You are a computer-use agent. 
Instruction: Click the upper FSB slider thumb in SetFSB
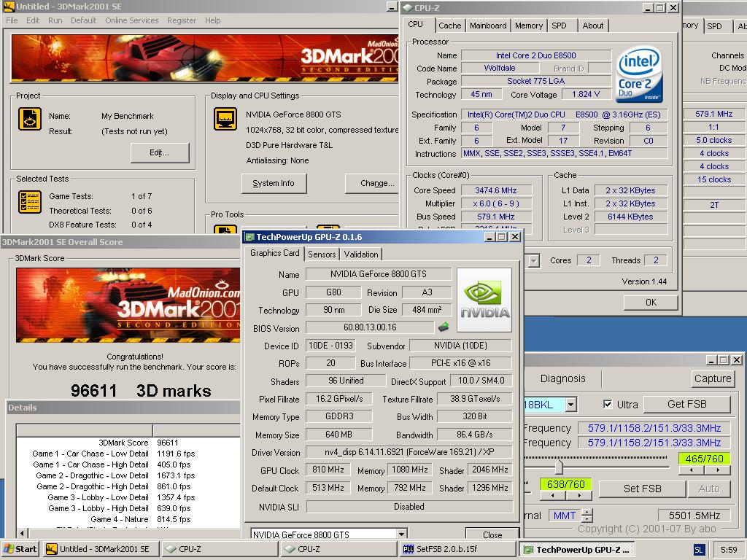click(559, 466)
